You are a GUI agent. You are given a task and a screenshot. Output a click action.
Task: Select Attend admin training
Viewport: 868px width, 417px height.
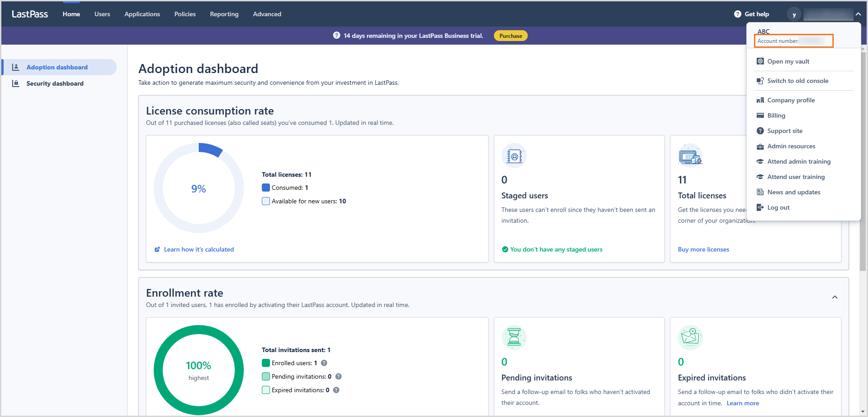(x=799, y=161)
